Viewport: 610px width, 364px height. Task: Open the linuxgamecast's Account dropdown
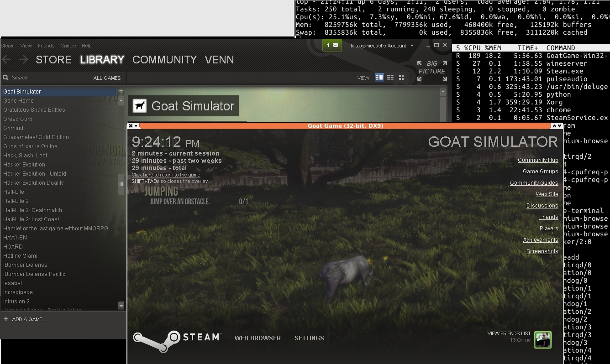coord(382,46)
